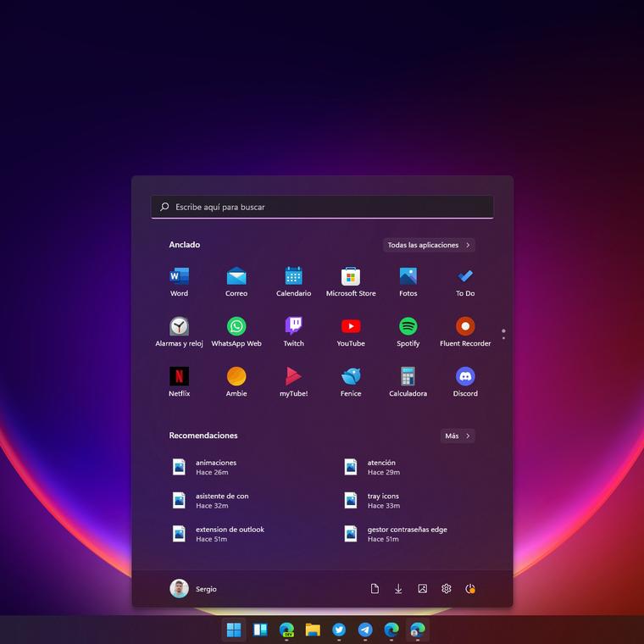Click the search box 'Escribe aquí para buscar'
The image size is (644, 644).
[322, 207]
